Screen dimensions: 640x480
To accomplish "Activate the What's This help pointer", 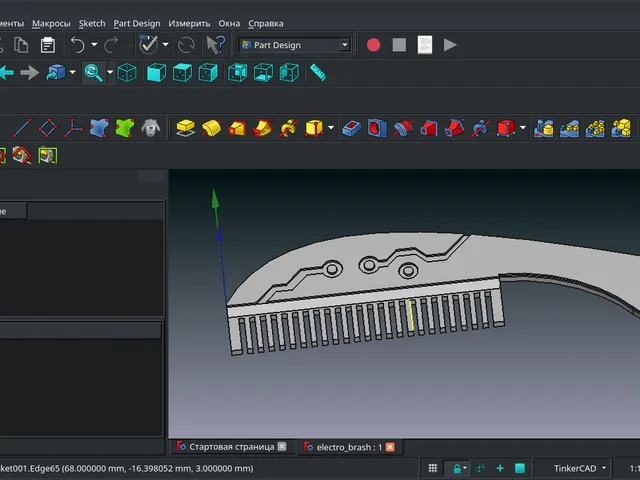I will [x=215, y=45].
